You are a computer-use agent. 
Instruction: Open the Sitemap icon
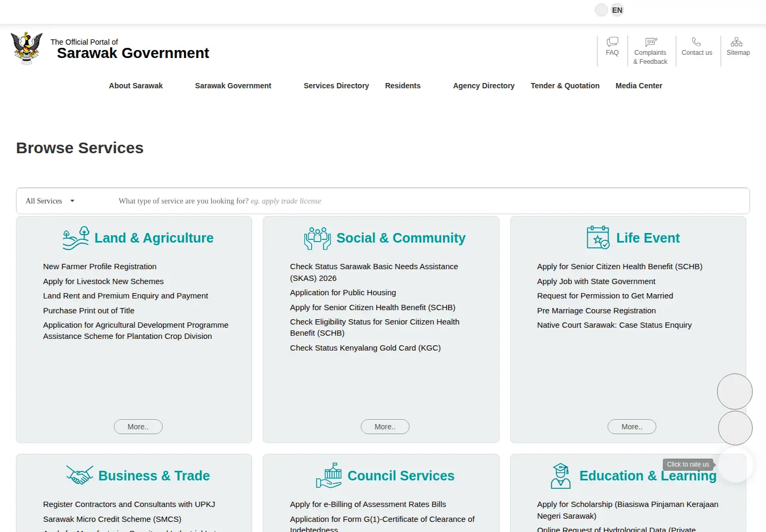tap(737, 41)
